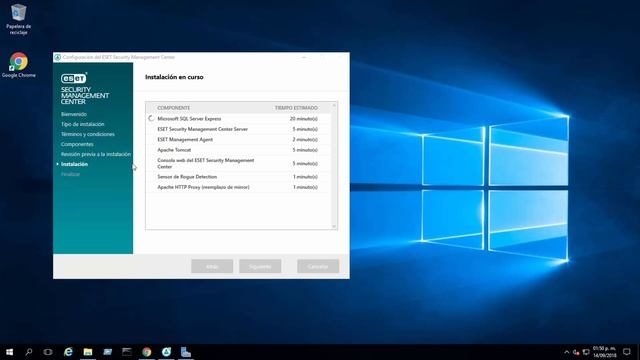Select Revisión previa a la instalación step
This screenshot has height=360, width=640.
[96, 154]
